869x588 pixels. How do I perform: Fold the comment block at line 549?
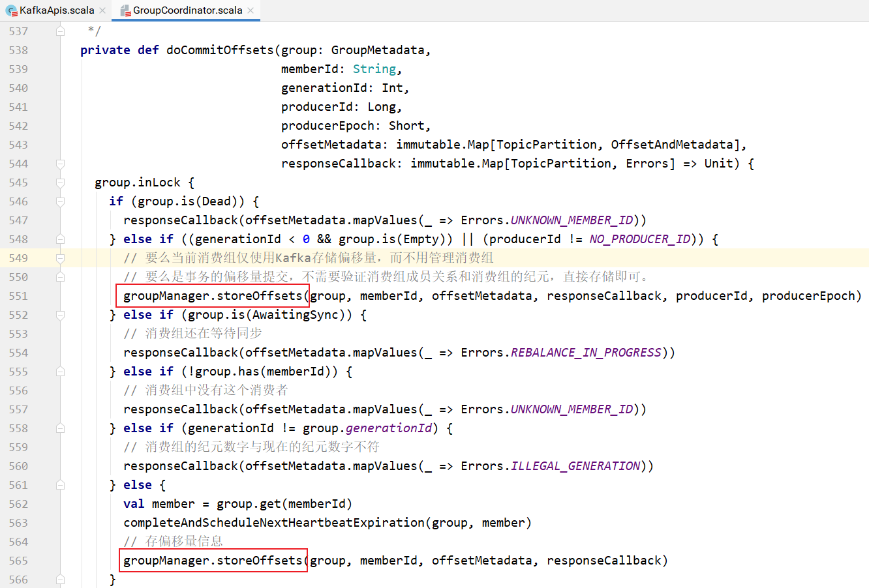[60, 258]
